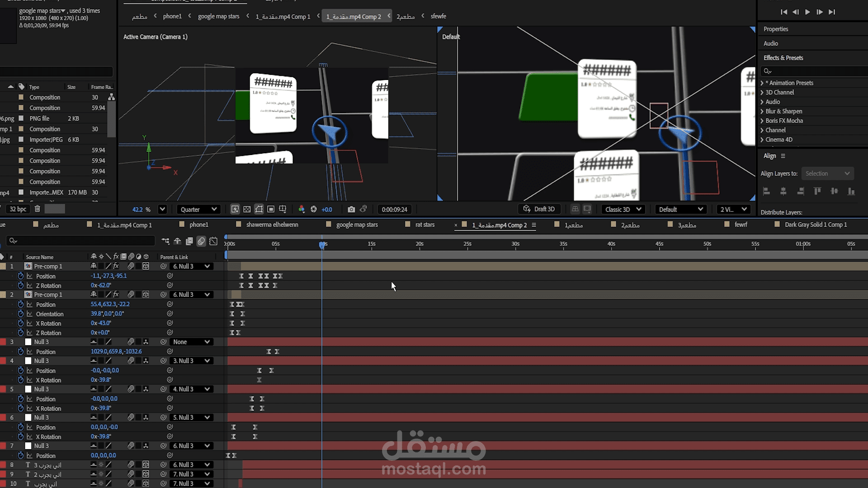Toggle Draft 3D mode
This screenshot has height=488, width=868.
tap(539, 209)
